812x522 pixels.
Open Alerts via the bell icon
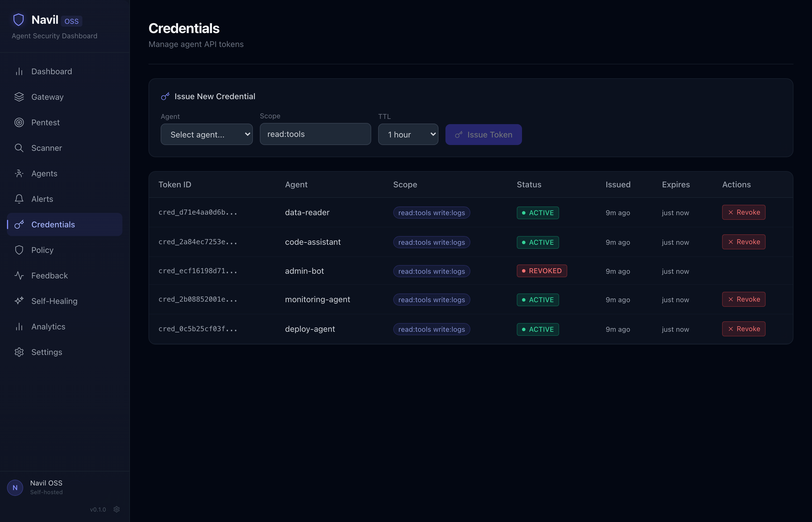point(19,199)
